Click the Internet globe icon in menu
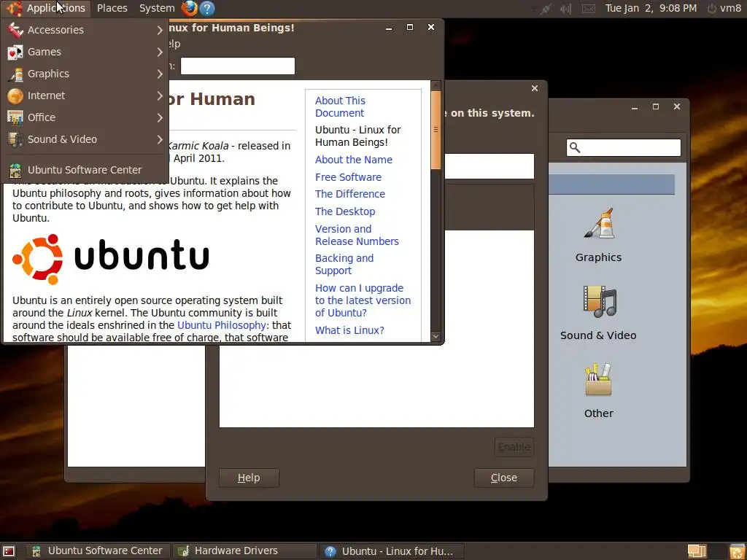Screen dimensions: 747x560 coord(15,96)
